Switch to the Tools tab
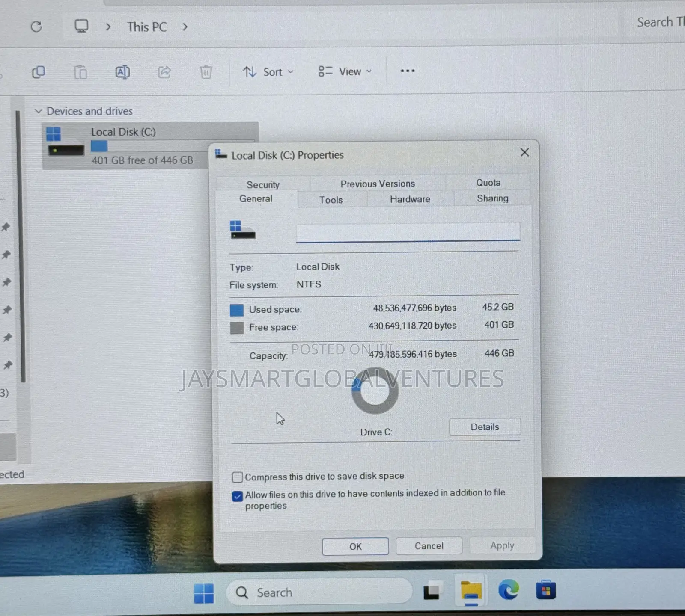The width and height of the screenshot is (685, 616). (x=331, y=200)
